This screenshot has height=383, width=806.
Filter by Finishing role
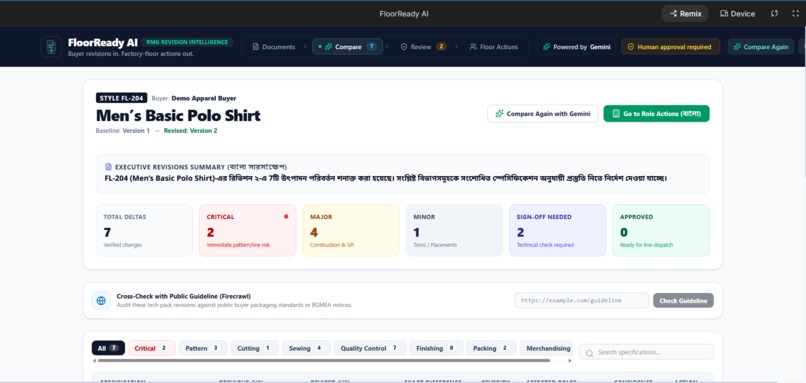(436, 348)
